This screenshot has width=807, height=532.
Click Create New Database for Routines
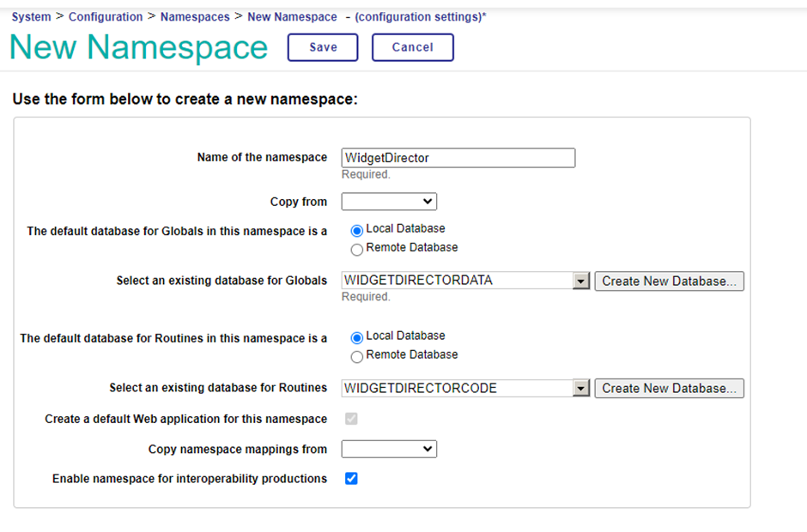669,389
